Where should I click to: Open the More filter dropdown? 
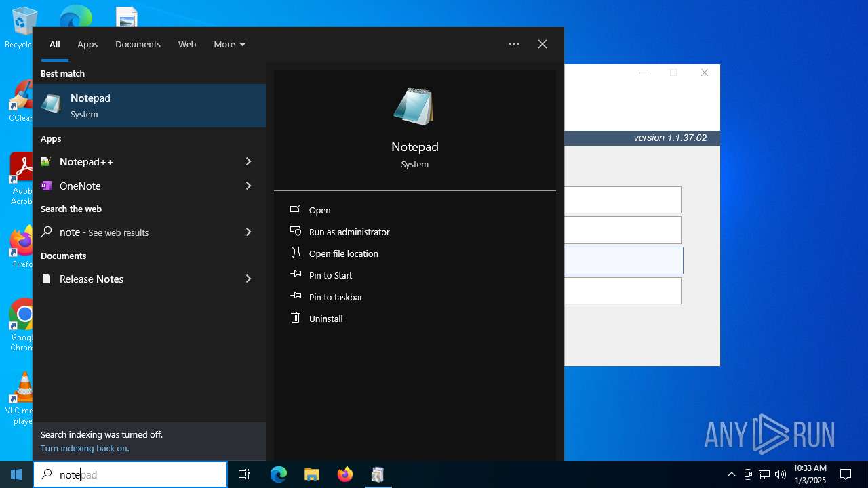click(x=230, y=44)
